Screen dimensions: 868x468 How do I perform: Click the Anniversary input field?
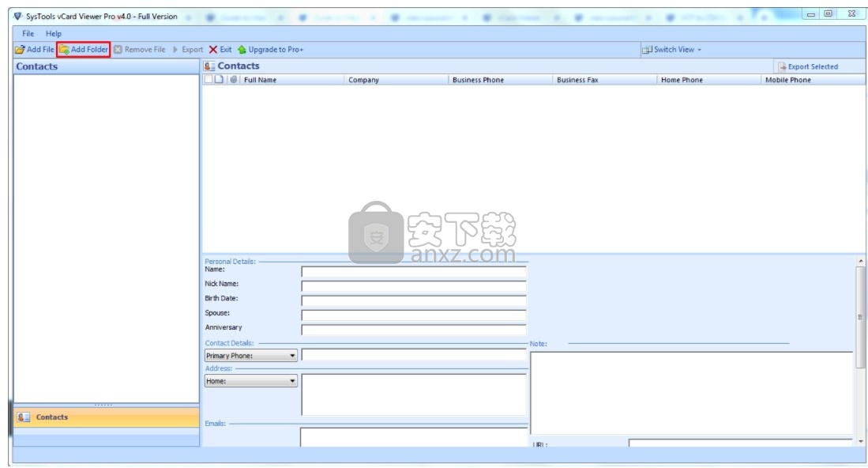click(x=414, y=330)
